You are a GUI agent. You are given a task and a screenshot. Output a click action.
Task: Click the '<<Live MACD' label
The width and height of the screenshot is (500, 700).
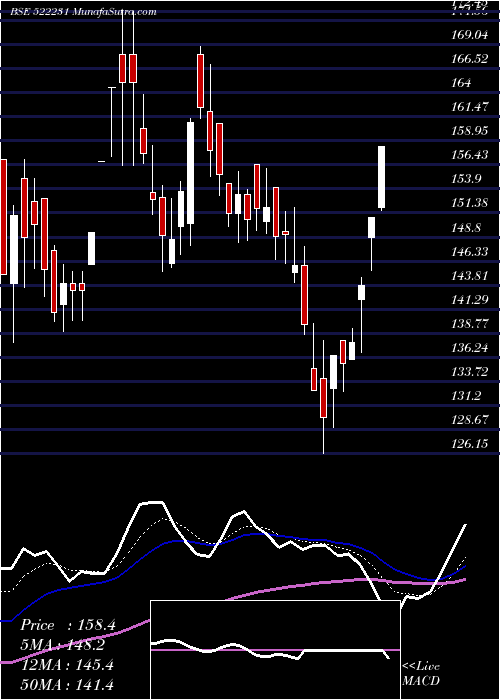pos(421,674)
